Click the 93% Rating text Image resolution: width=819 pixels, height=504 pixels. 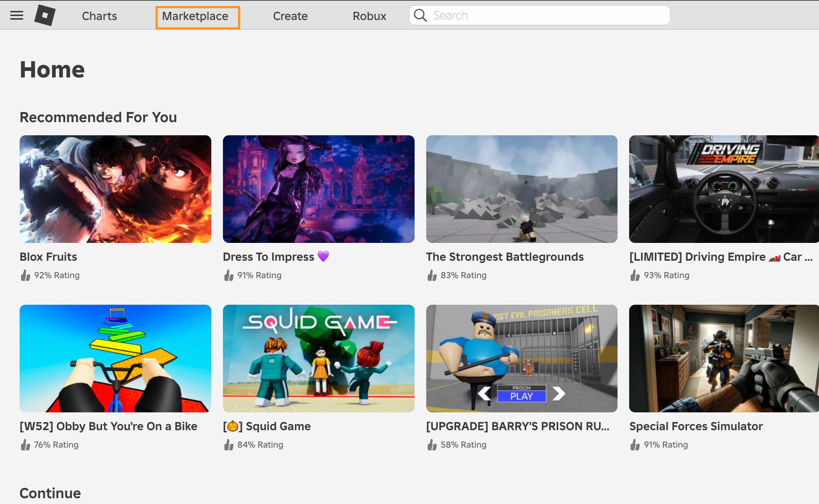(667, 275)
